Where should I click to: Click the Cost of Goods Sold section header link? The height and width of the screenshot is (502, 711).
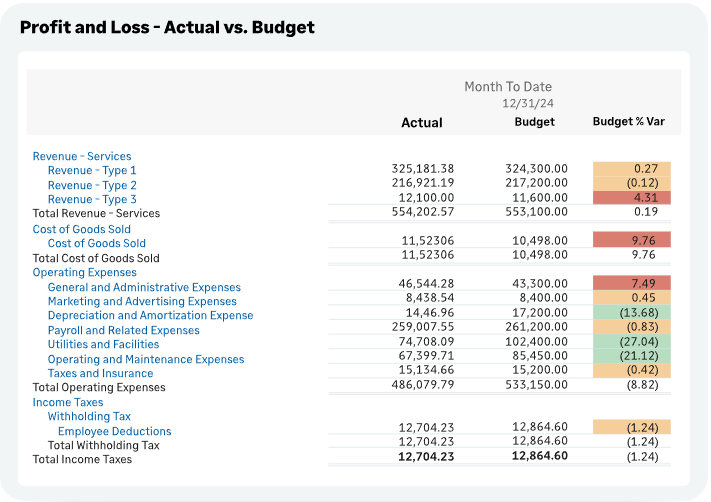[81, 229]
